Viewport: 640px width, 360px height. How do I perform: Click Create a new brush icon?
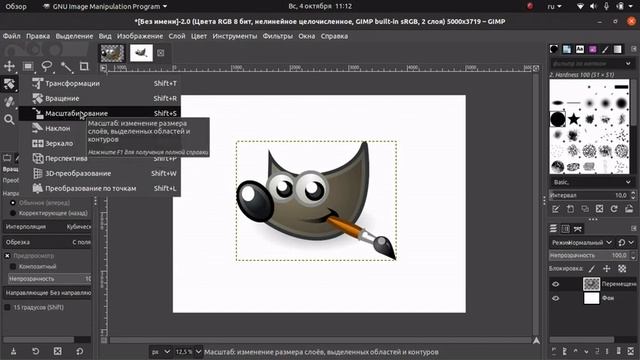pos(570,209)
